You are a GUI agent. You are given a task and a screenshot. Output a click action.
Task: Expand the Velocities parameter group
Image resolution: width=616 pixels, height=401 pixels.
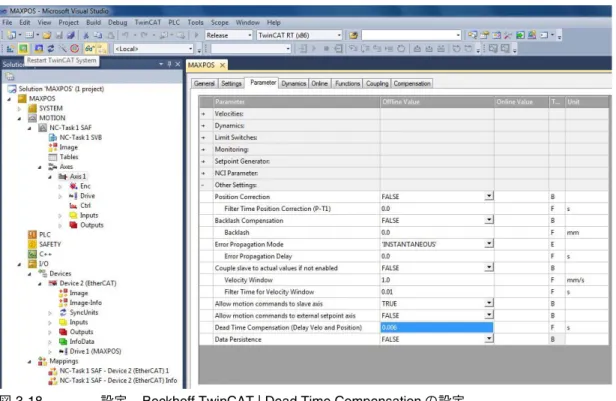pyautogui.click(x=204, y=114)
